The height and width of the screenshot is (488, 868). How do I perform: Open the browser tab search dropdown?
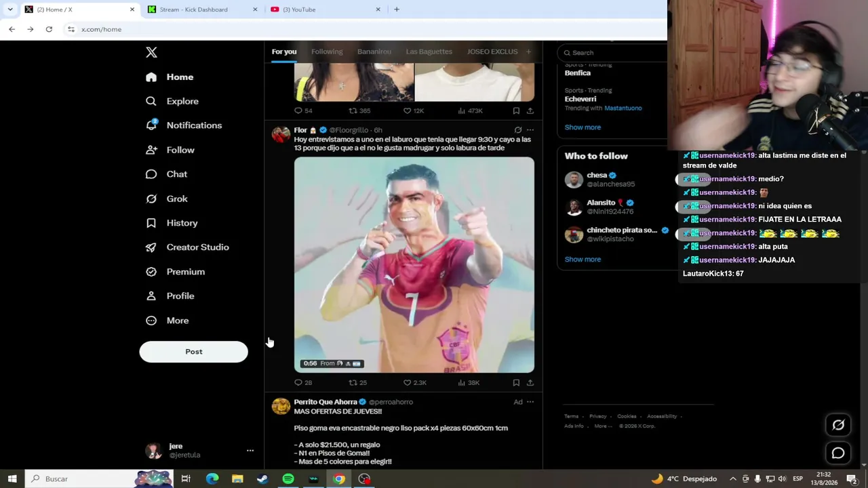10,9
